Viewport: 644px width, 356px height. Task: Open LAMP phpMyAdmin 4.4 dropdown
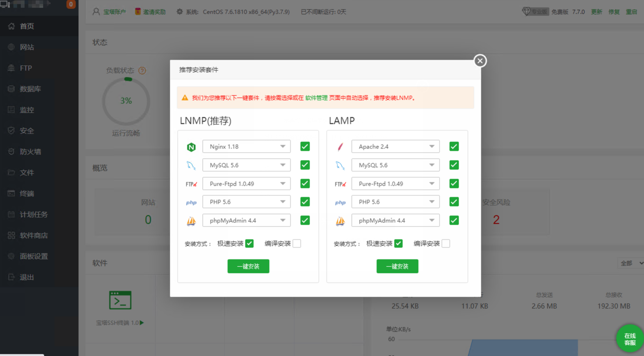(395, 220)
